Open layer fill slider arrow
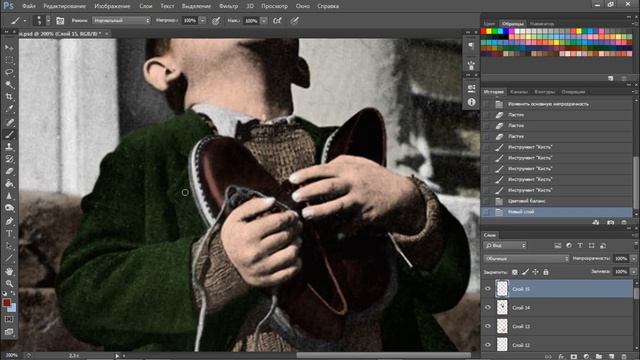The width and height of the screenshot is (640, 360). 633,271
